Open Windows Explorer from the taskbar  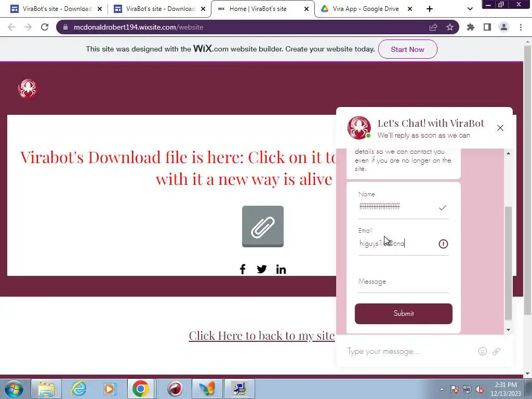tap(46, 389)
